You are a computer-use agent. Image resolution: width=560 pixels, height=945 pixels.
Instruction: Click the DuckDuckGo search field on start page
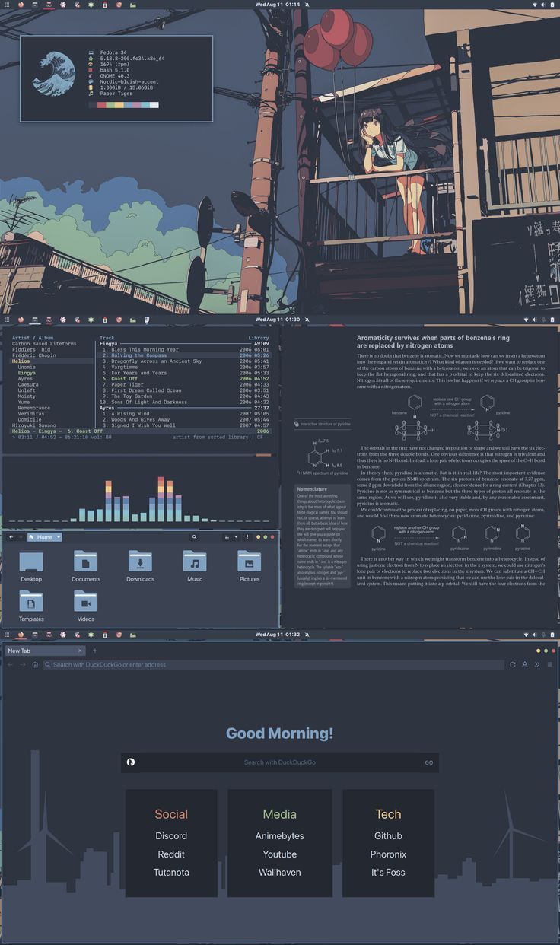pos(279,762)
